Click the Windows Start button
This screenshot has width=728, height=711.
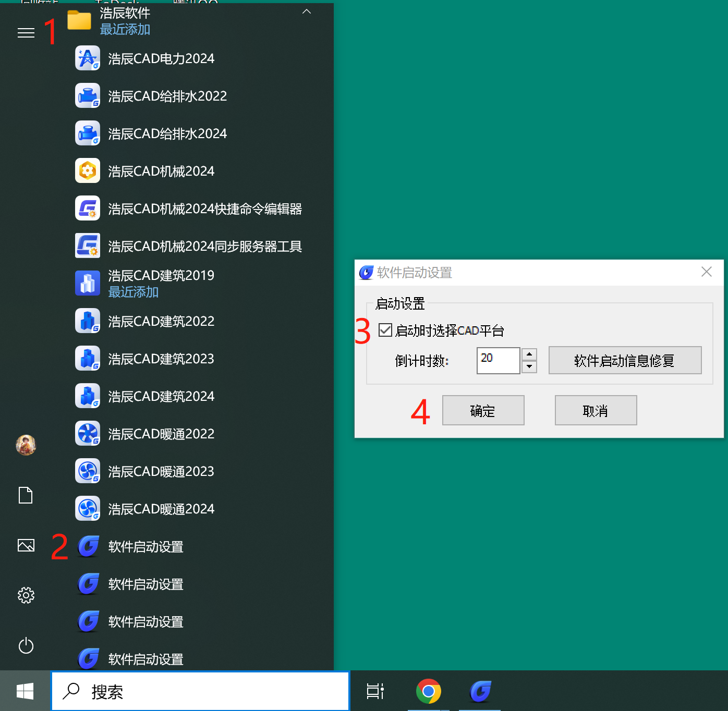click(x=25, y=691)
